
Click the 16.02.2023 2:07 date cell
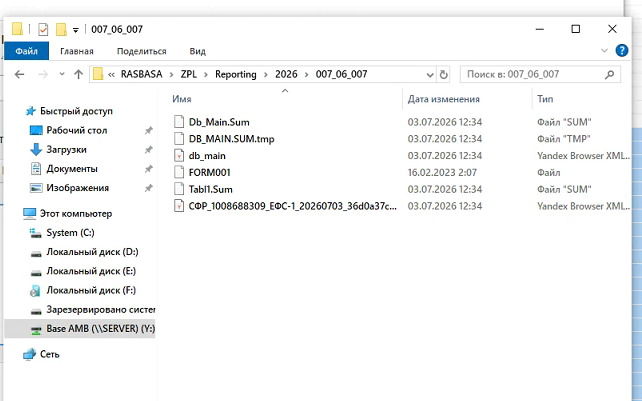(x=442, y=172)
